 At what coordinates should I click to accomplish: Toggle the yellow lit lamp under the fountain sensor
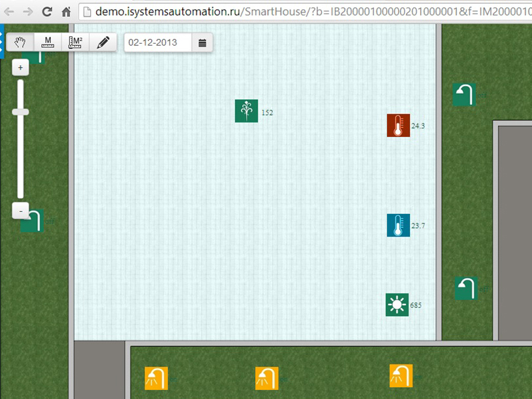(x=267, y=378)
